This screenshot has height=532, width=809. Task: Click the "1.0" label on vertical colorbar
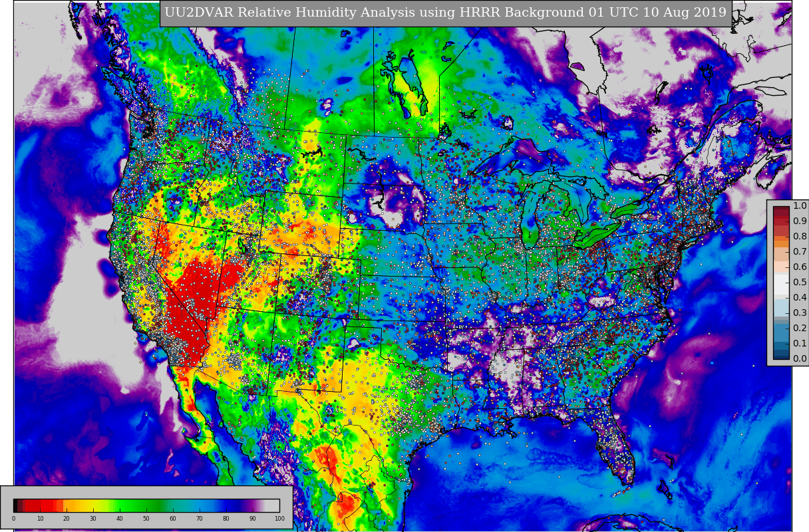click(x=800, y=206)
